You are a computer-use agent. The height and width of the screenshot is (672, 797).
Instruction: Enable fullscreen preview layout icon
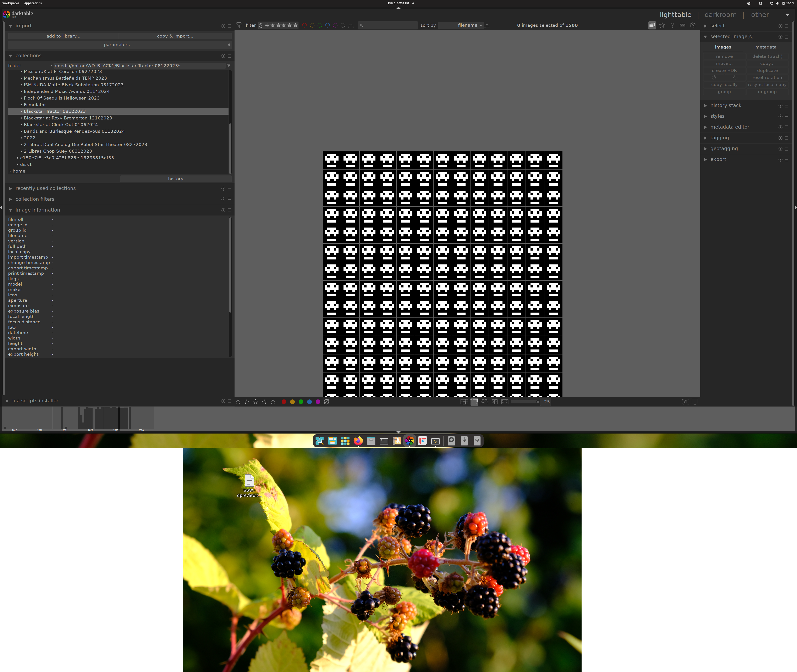[505, 402]
